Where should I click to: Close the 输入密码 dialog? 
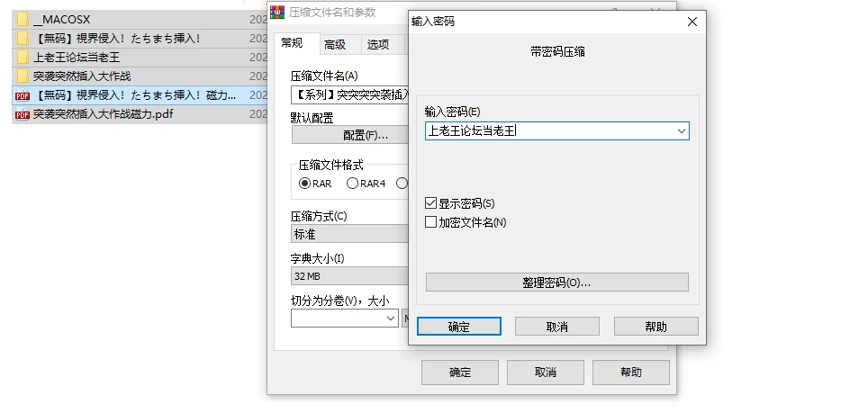click(692, 22)
